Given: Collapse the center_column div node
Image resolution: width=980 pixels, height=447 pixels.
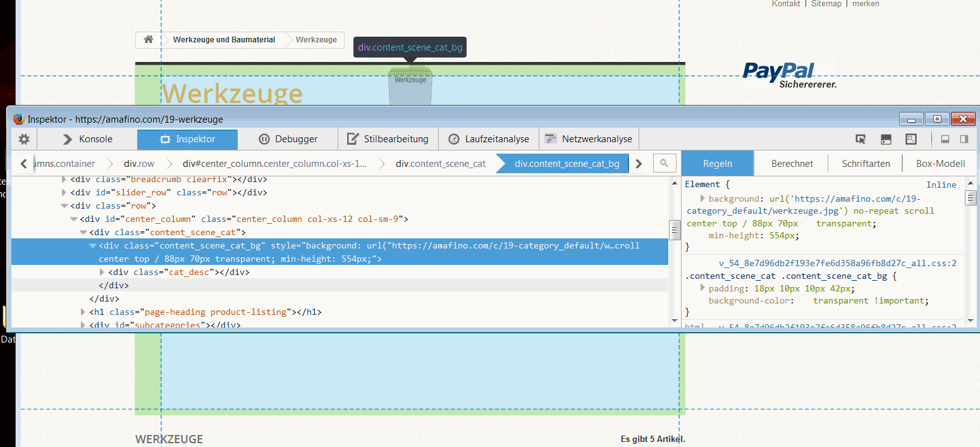Looking at the screenshot, I should pos(74,219).
